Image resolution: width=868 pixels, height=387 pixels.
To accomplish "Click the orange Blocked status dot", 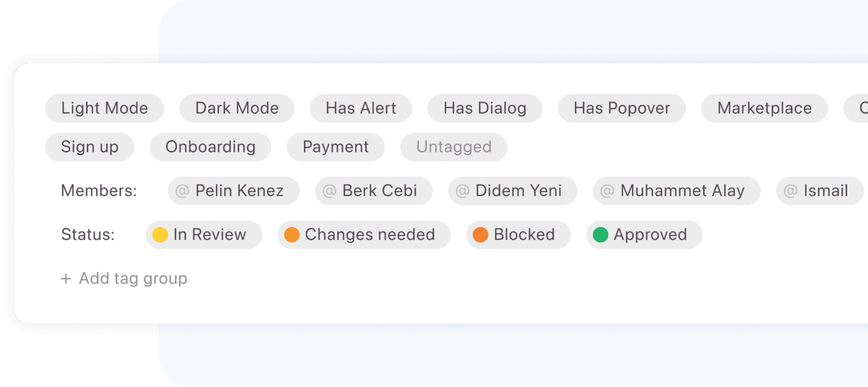I will (481, 234).
